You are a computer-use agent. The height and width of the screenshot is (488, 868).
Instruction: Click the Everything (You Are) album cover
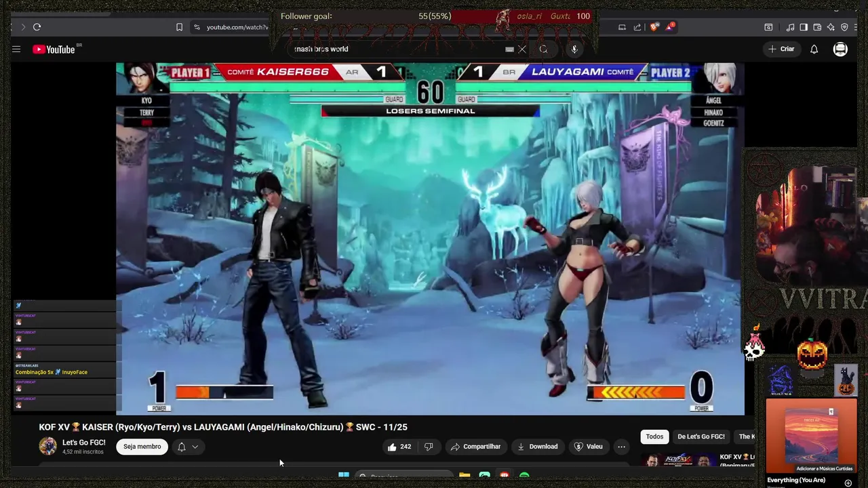[x=810, y=436]
